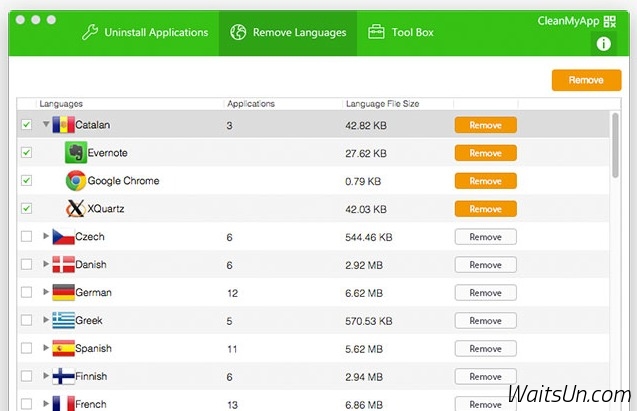This screenshot has width=637, height=411.
Task: Expand the Danish language row
Action: click(46, 265)
